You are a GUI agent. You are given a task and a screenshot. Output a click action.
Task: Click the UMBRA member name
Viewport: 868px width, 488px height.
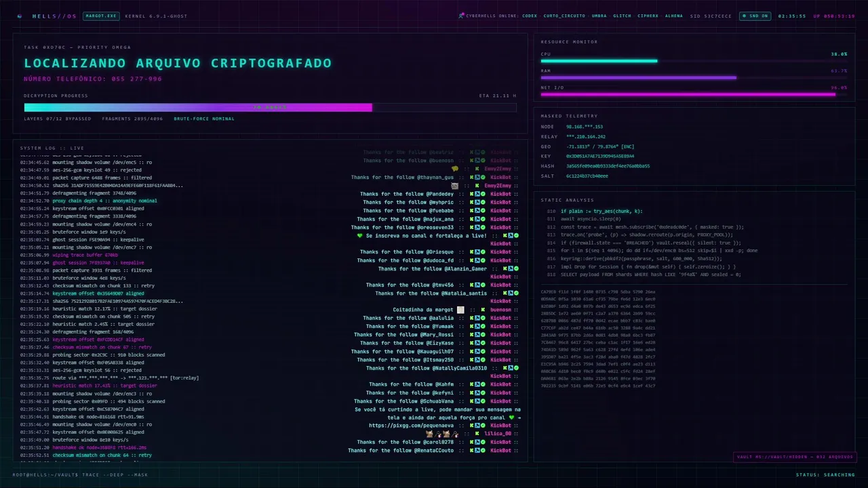(x=599, y=16)
